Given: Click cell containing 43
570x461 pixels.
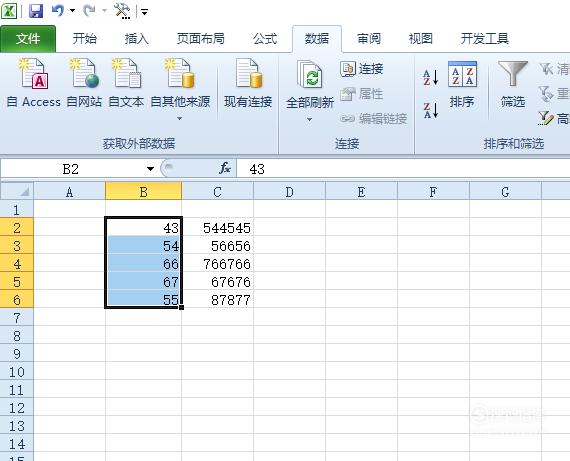Looking at the screenshot, I should coord(144,228).
